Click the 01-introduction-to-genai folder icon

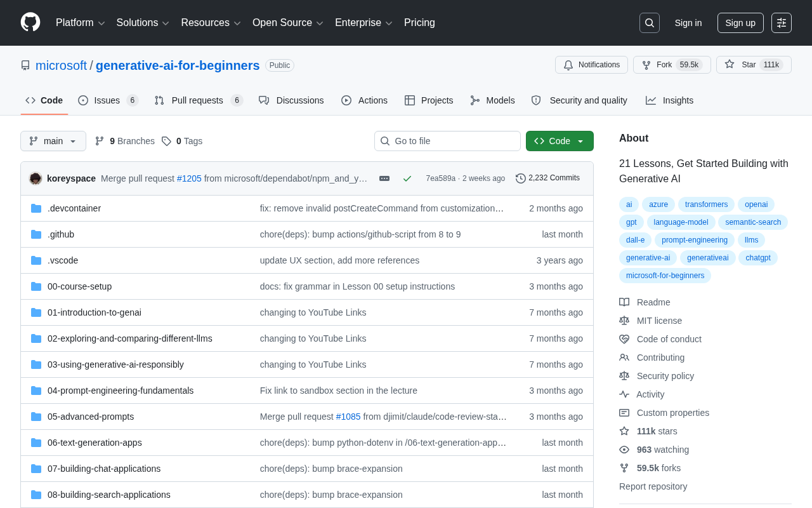click(x=36, y=312)
